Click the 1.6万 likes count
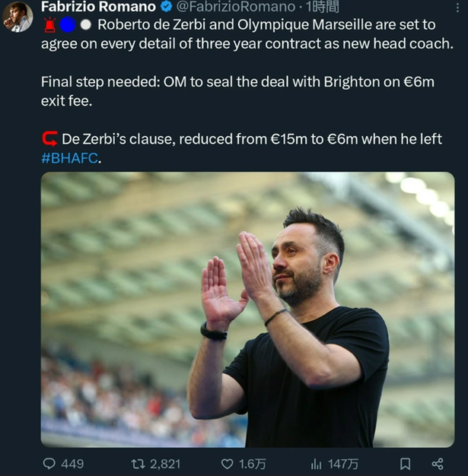 point(252,463)
